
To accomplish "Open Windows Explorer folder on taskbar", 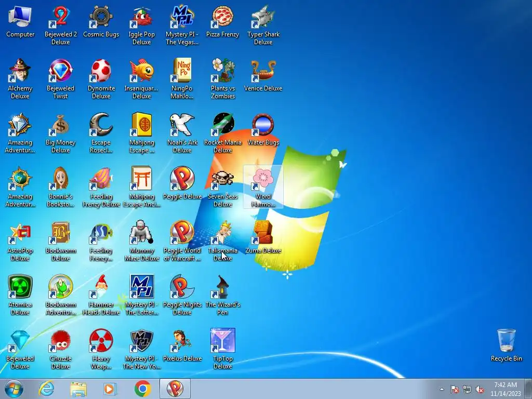I will tap(78, 389).
